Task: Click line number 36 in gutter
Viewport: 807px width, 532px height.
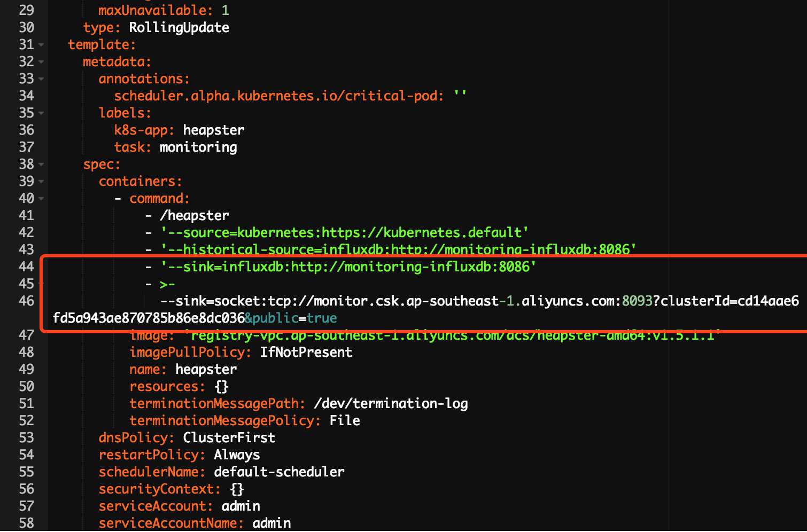Action: click(x=26, y=130)
